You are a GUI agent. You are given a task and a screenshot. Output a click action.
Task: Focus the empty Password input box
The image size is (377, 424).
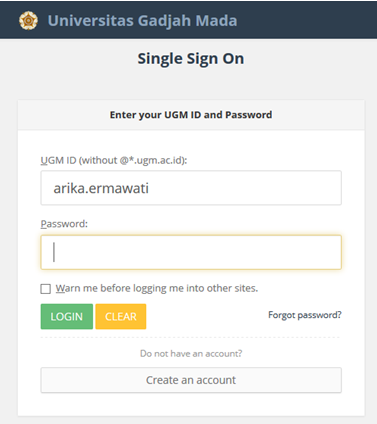pos(191,252)
